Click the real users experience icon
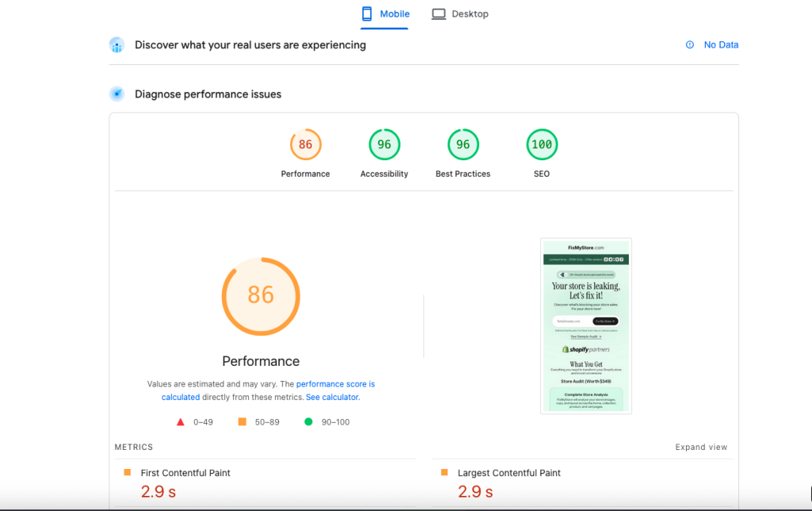This screenshot has height=511, width=812. pos(117,45)
